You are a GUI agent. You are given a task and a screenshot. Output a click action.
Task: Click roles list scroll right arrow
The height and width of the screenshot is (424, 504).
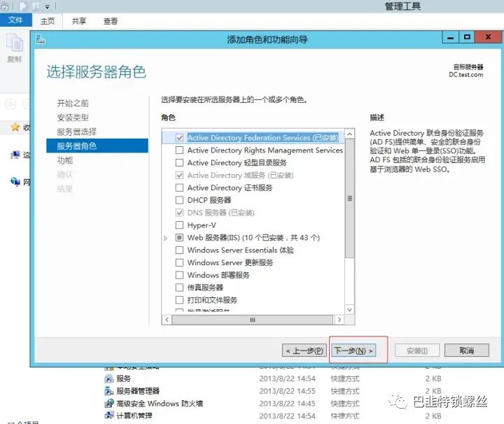pos(339,320)
